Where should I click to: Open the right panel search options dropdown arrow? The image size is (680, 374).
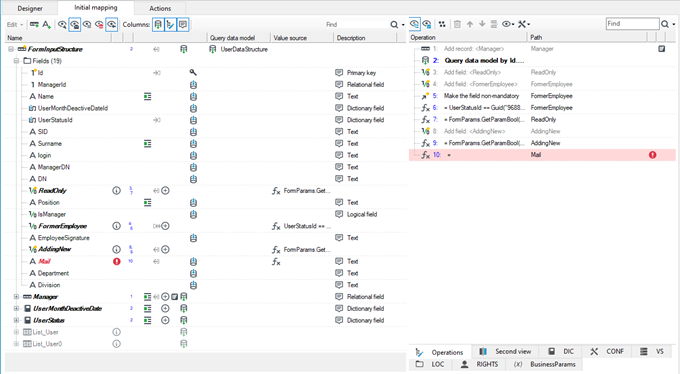673,24
